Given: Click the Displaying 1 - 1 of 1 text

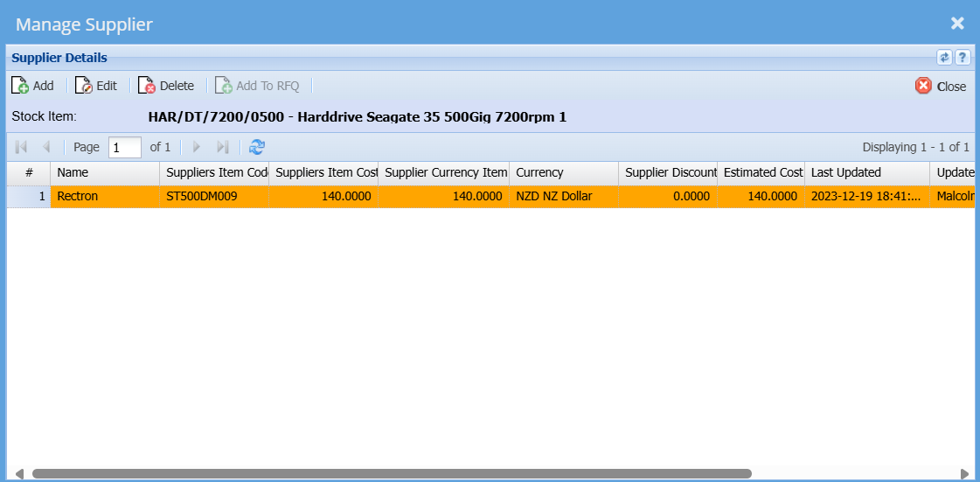Looking at the screenshot, I should (x=915, y=148).
